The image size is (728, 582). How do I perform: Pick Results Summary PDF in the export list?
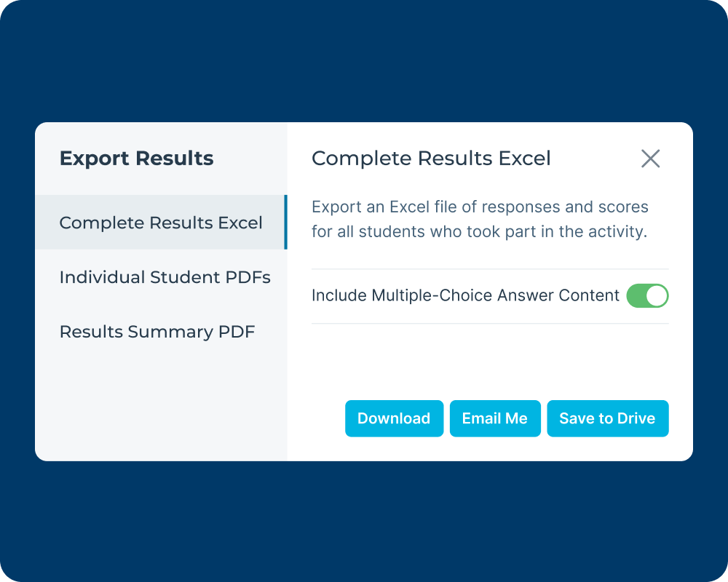click(157, 332)
